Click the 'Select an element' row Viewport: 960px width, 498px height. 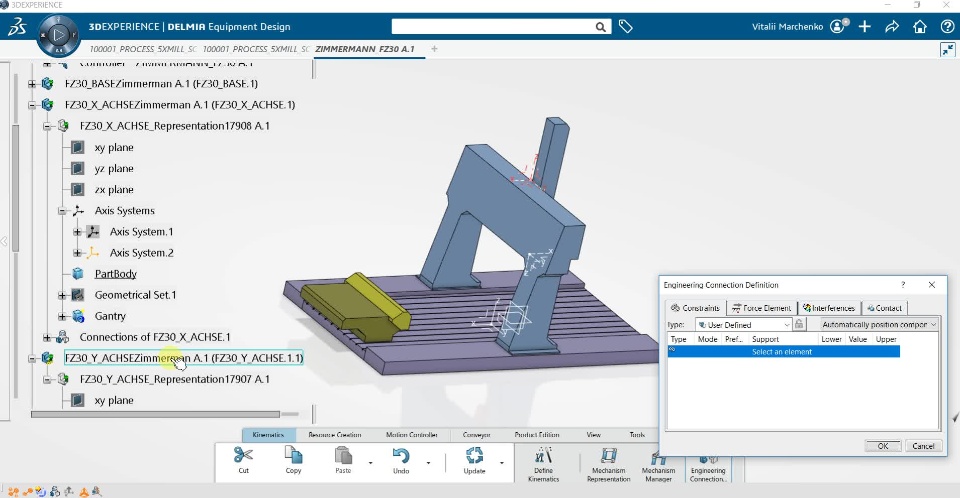pos(783,352)
